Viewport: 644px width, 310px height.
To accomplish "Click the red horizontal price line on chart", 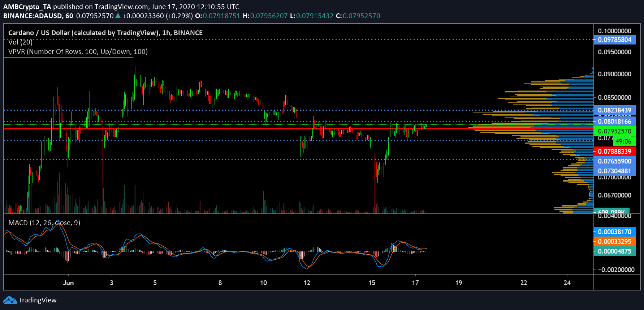I will pos(298,128).
